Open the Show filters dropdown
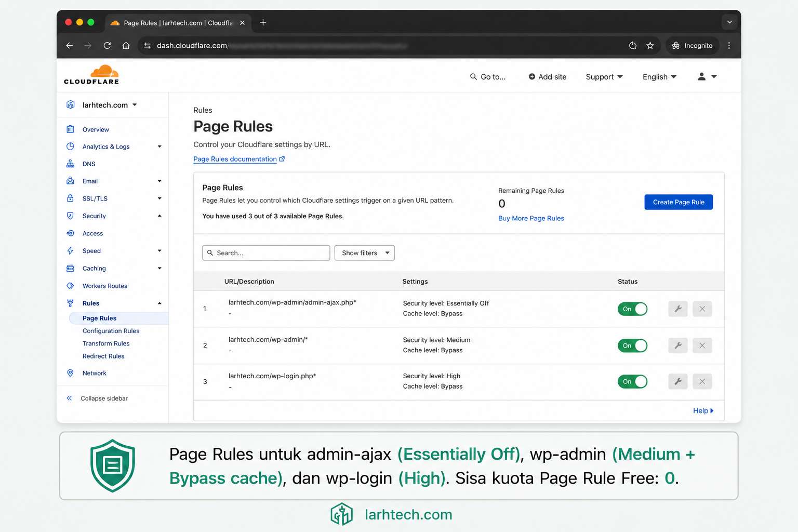Image resolution: width=798 pixels, height=532 pixels. [x=365, y=253]
